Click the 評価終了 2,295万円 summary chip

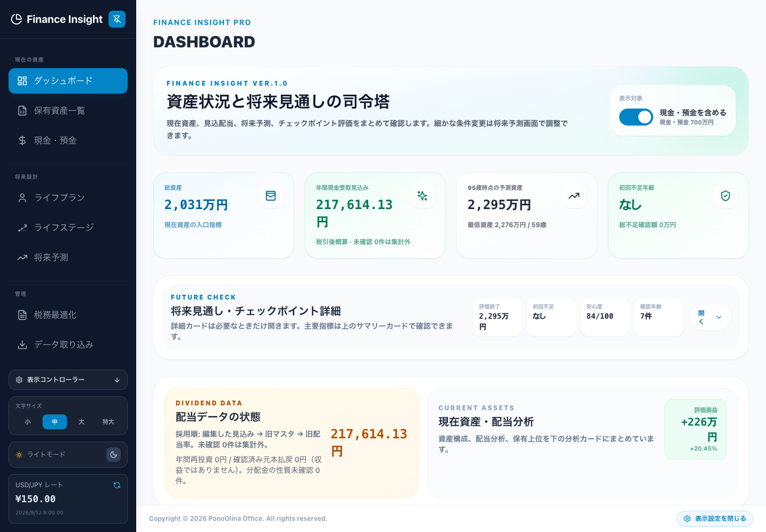coord(497,318)
